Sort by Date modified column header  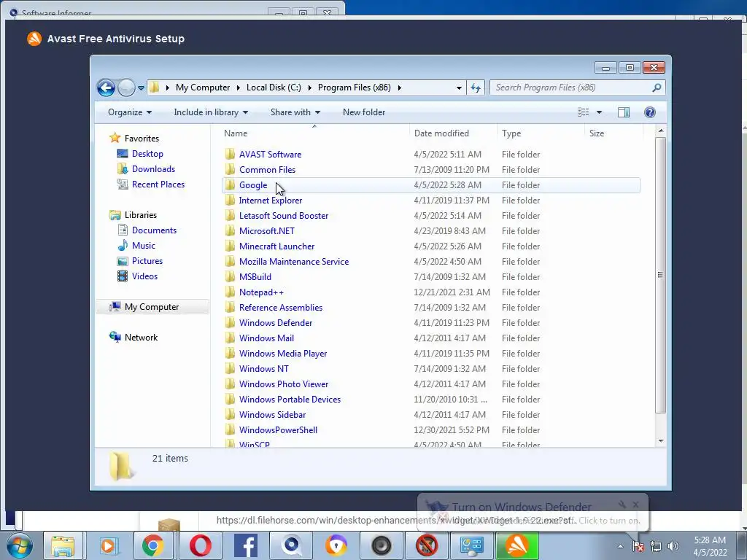pyautogui.click(x=453, y=133)
